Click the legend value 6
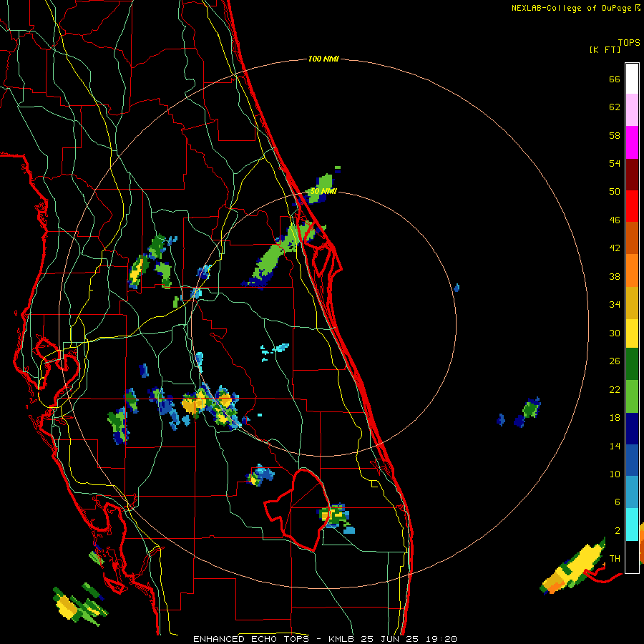This screenshot has height=644, width=644. click(617, 502)
